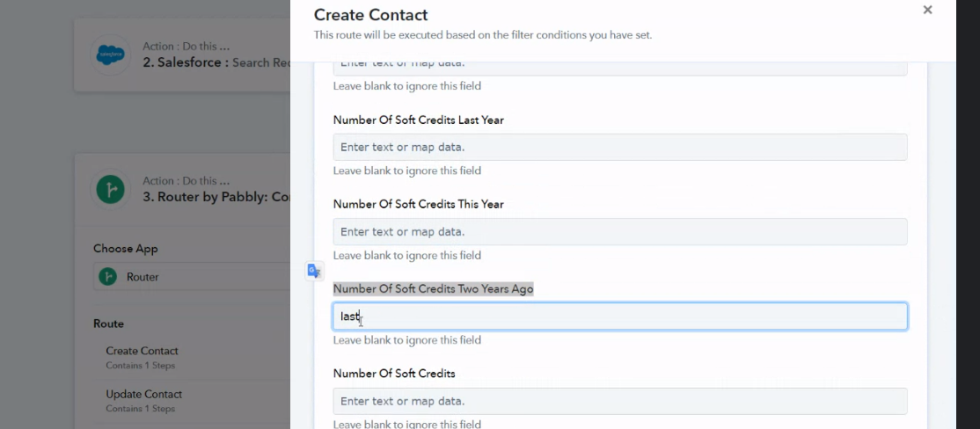Viewport: 980px width, 429px height.
Task: Expand the Router by Pabbly step title
Action: (x=216, y=197)
